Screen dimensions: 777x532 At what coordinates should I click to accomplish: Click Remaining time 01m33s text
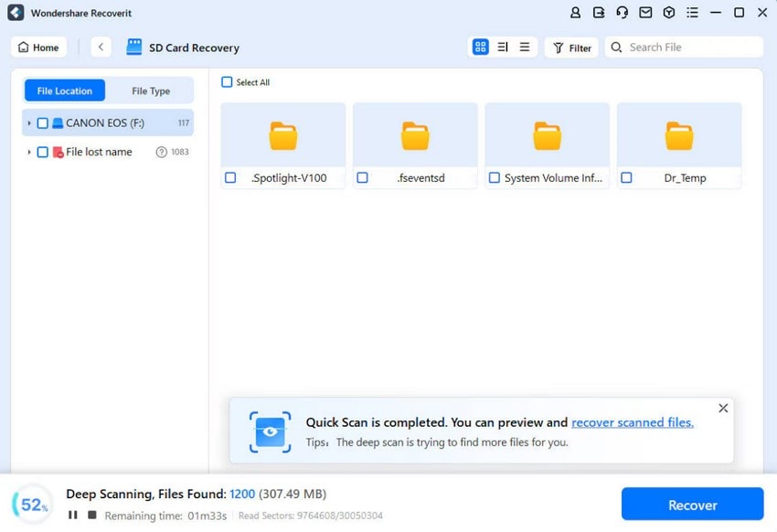[165, 516]
